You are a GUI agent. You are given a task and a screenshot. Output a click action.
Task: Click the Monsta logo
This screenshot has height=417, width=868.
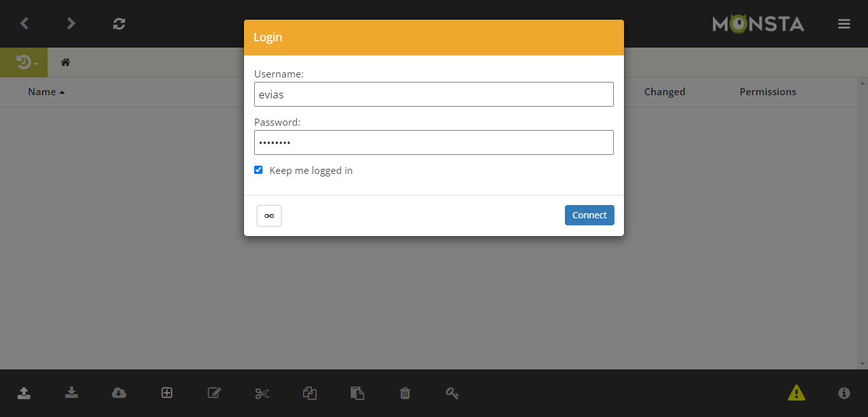pos(758,24)
